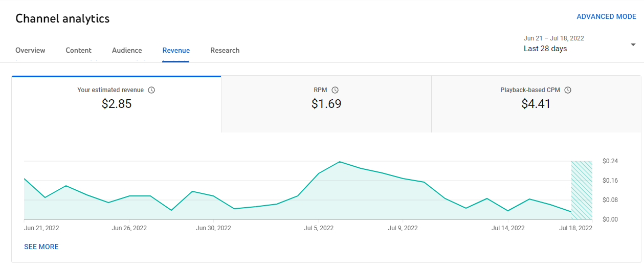Screen dimensions: 644x265
Task: Open the Research tab
Action: pyautogui.click(x=225, y=50)
